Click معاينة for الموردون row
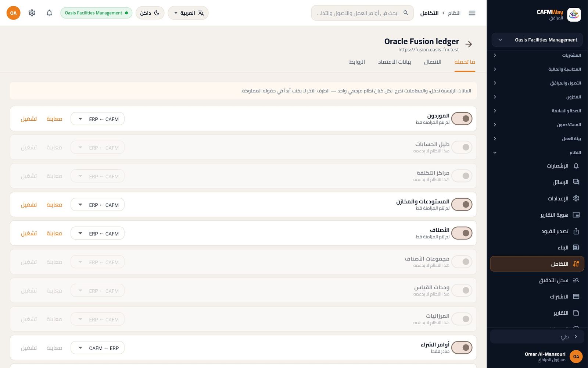The width and height of the screenshot is (588, 368). click(x=54, y=119)
